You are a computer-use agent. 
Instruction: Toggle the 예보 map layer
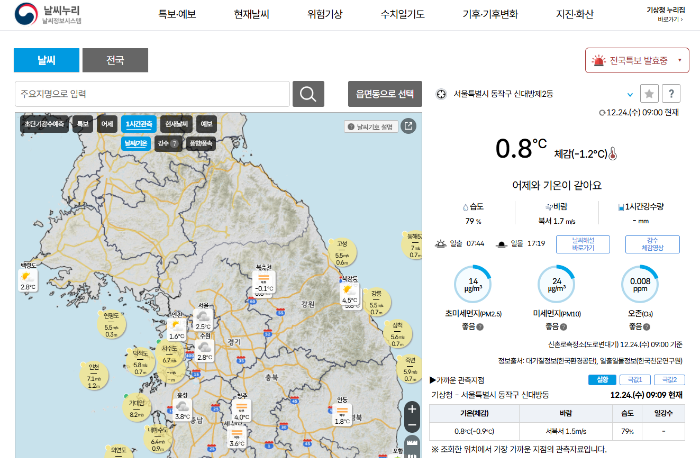206,124
